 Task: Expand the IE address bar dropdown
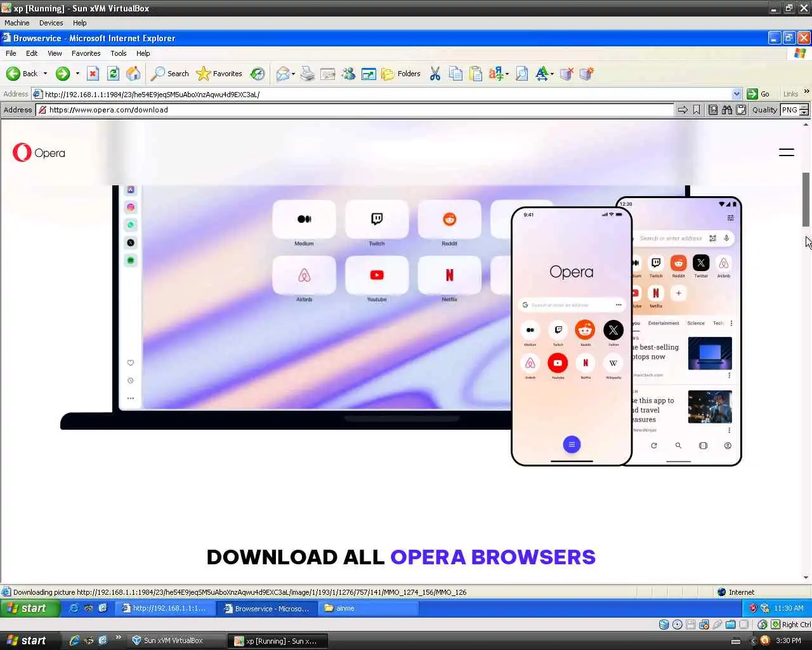coord(737,94)
